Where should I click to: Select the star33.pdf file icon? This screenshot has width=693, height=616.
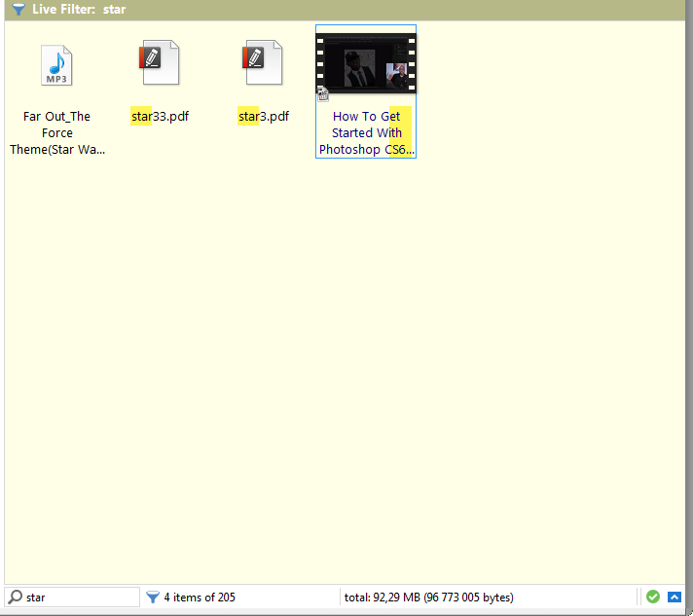(x=160, y=62)
